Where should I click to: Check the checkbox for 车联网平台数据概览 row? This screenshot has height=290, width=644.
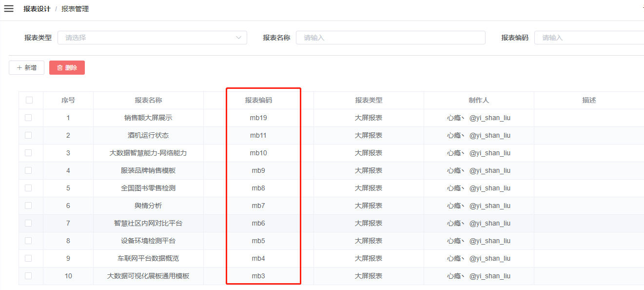coord(28,258)
